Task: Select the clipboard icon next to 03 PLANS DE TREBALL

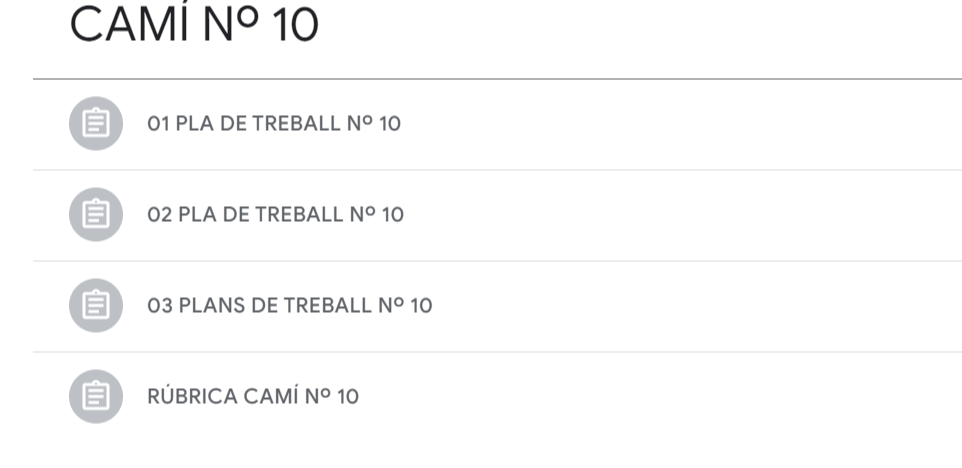Action: point(96,305)
